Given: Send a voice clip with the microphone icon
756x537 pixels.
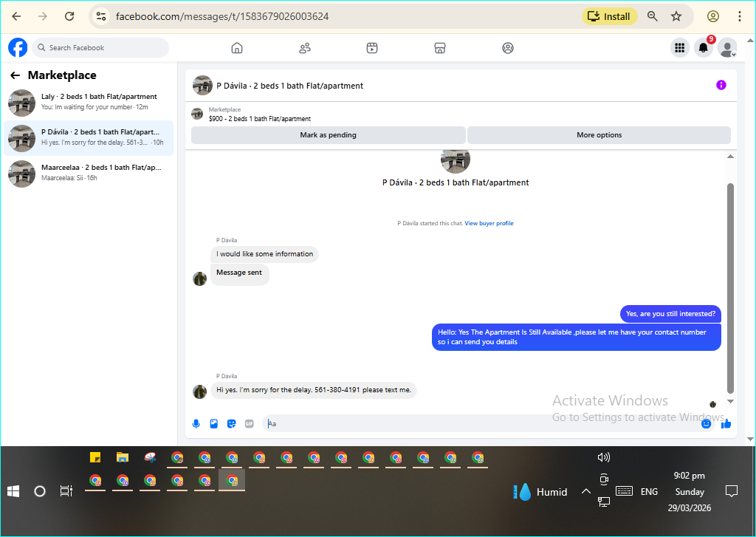Looking at the screenshot, I should [196, 424].
